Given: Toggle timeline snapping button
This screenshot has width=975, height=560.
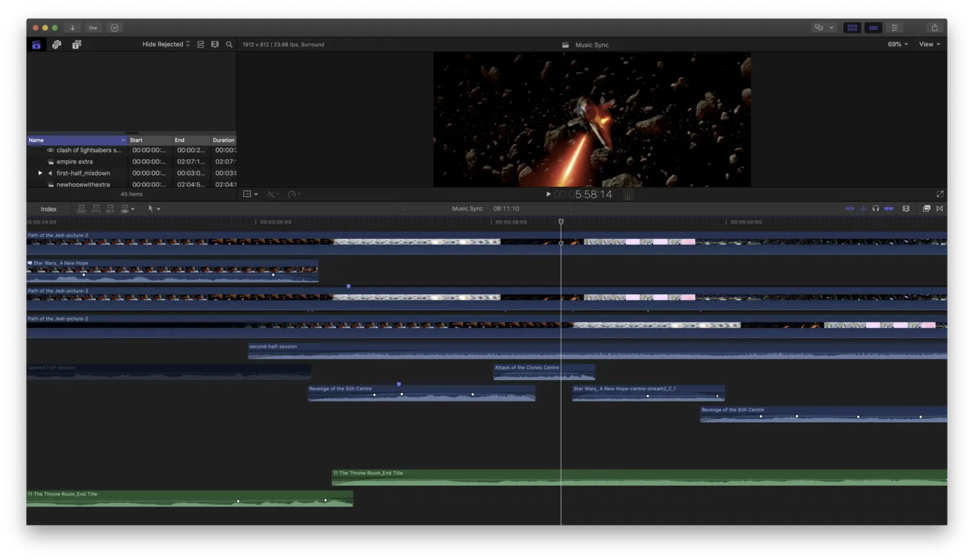Looking at the screenshot, I should tap(889, 209).
